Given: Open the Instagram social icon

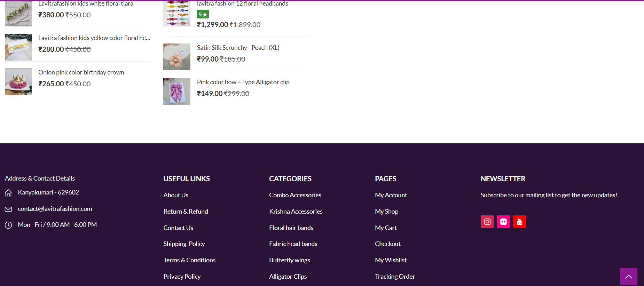Looking at the screenshot, I should (487, 222).
